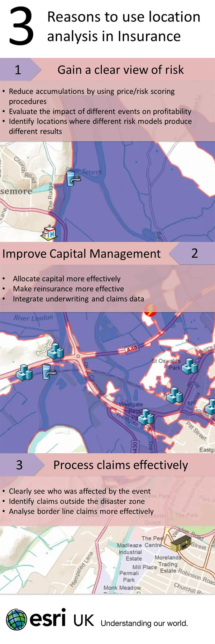Screen dimensions: 215x644
Task: Select the heading 'Gain a clear view of risk'
Action: [121, 70]
